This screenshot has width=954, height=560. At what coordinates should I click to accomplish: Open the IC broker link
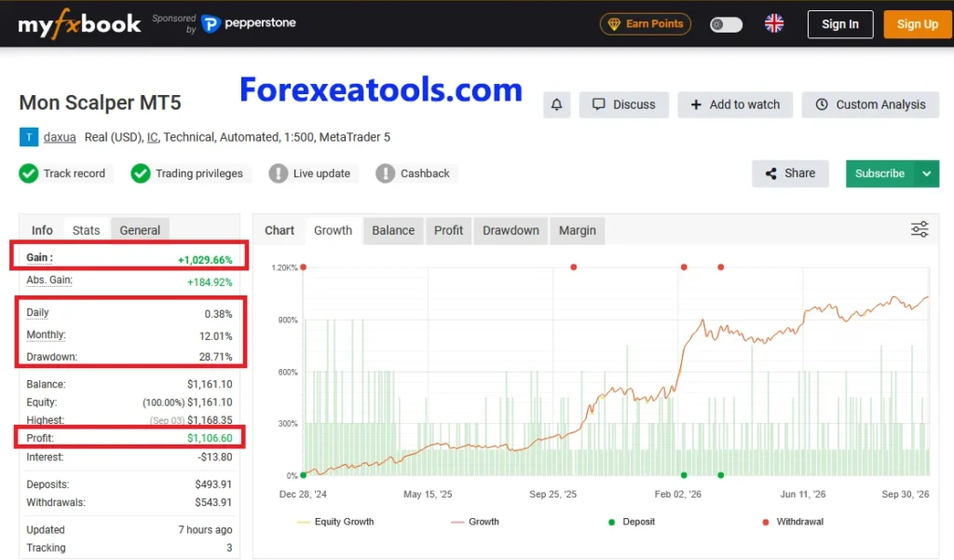coord(152,137)
